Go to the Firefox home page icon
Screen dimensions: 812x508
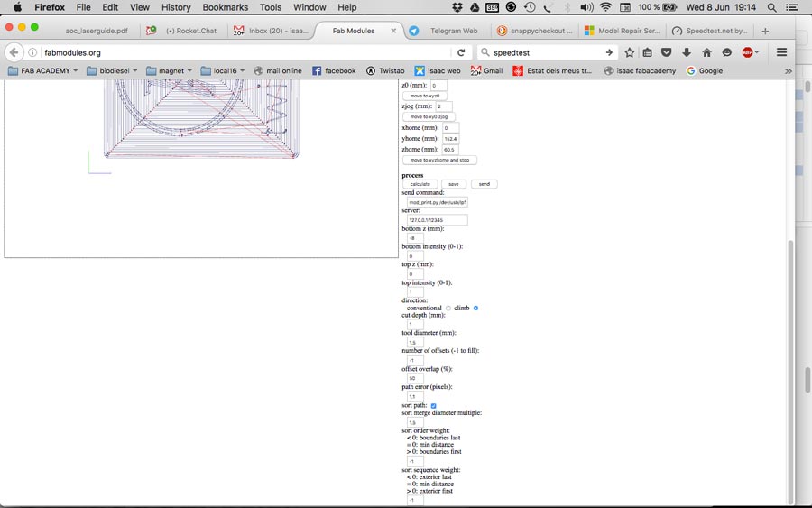coord(706,52)
